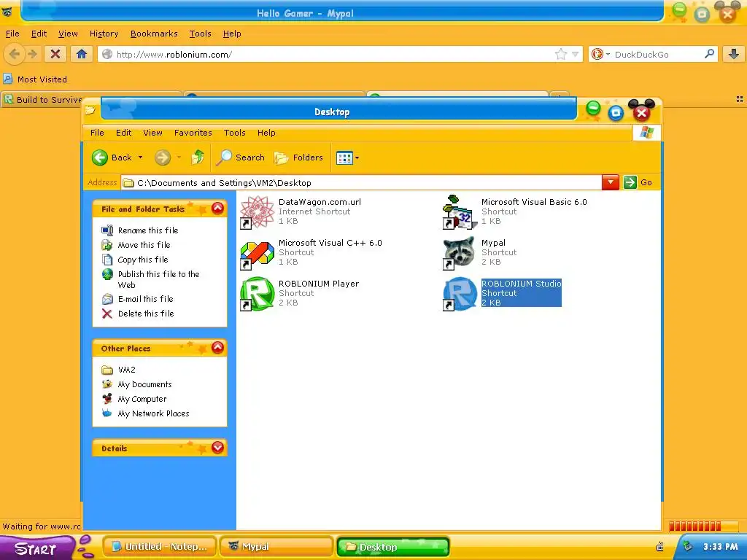Click the Mypal browser forward arrow
The height and width of the screenshot is (560, 747).
pos(32,54)
